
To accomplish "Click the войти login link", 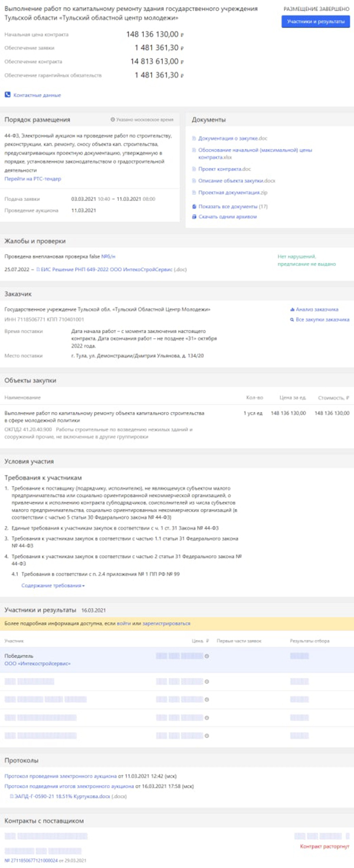I will coord(124,623).
